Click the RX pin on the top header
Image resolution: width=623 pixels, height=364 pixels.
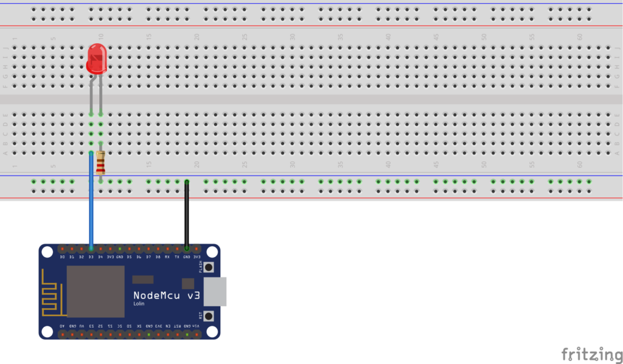click(x=167, y=249)
